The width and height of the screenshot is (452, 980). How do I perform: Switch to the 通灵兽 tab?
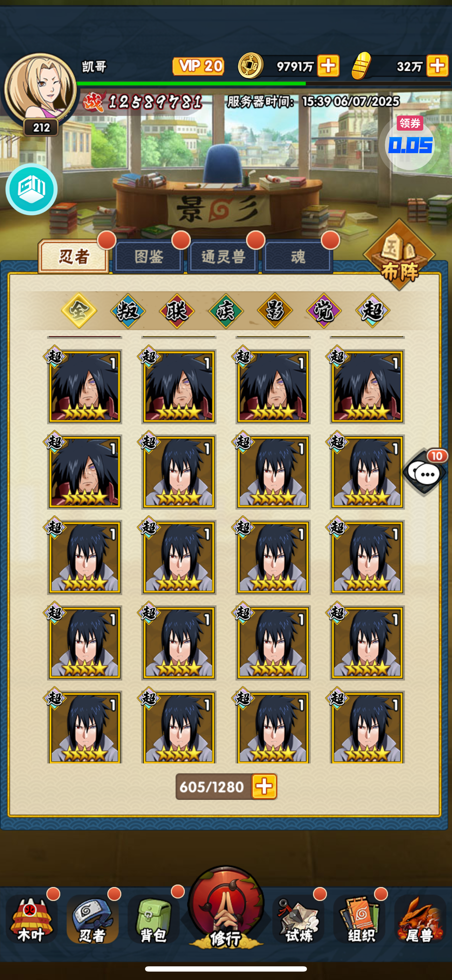click(223, 257)
